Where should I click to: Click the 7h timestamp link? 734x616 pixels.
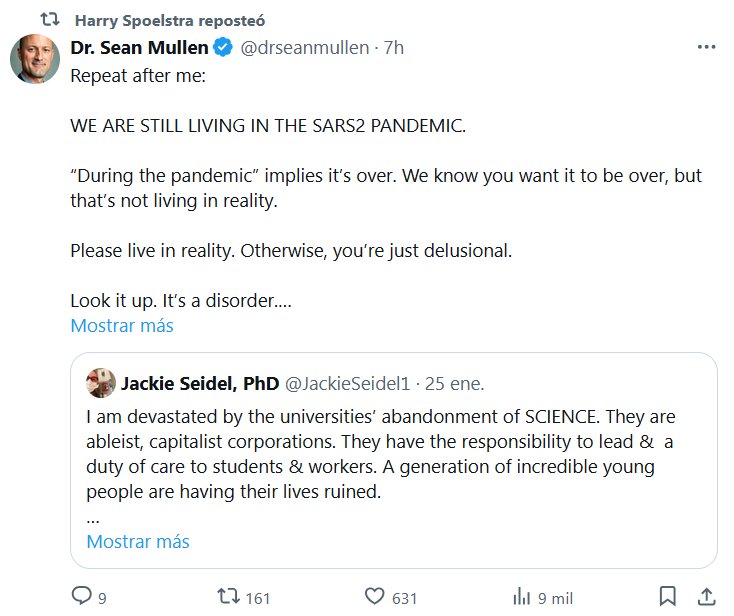[393, 48]
